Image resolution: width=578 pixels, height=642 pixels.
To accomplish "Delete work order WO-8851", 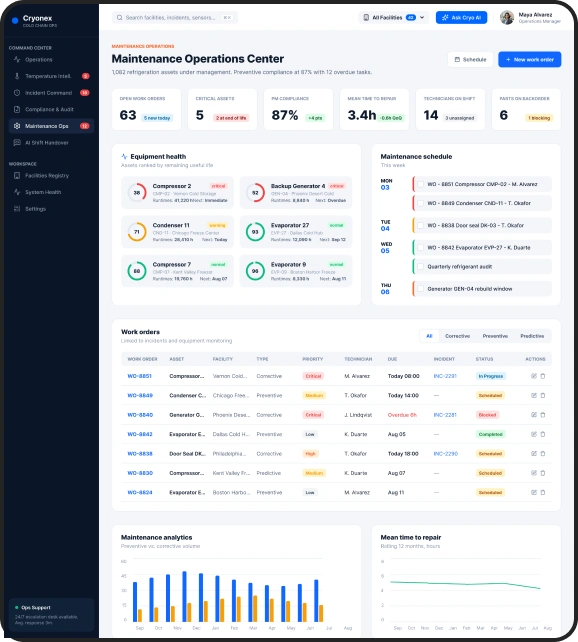I will [543, 376].
